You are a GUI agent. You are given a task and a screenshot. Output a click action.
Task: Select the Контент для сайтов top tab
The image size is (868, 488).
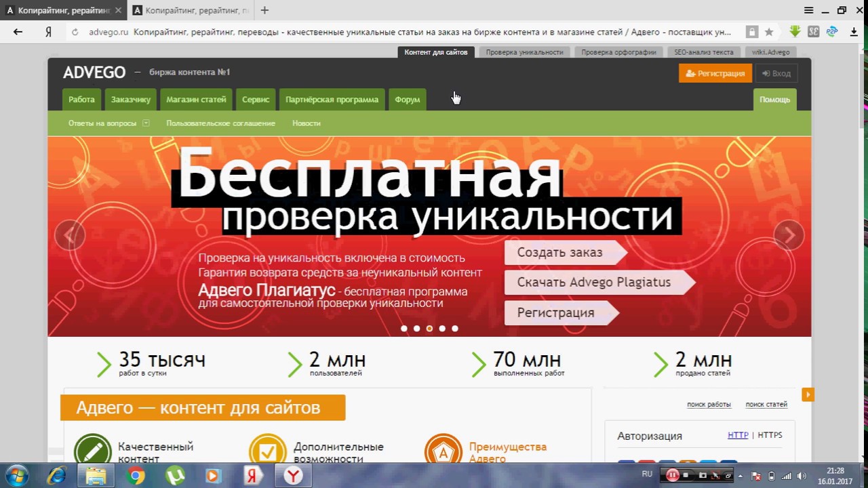[x=436, y=52]
